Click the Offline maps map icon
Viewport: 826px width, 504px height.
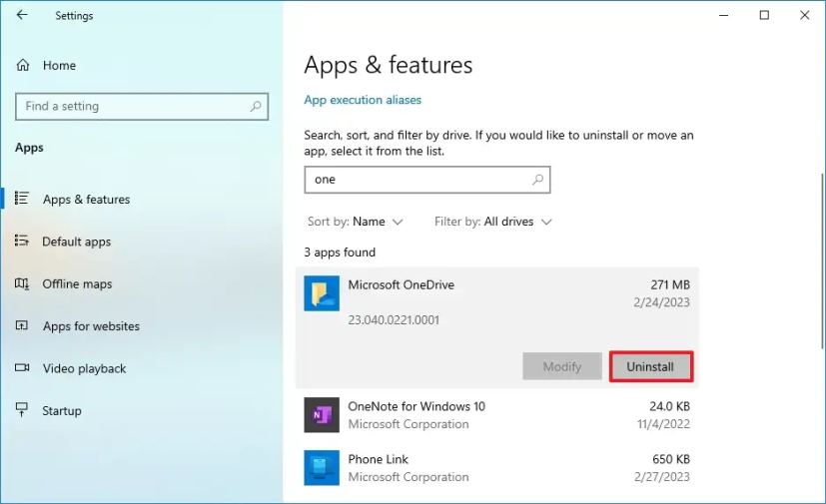tap(22, 283)
